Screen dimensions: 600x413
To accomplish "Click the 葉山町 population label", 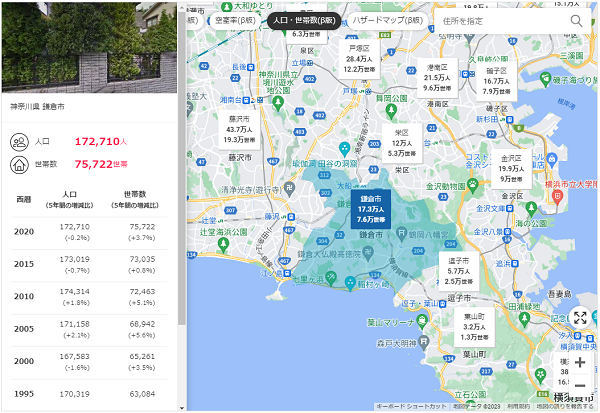I will point(474,327).
